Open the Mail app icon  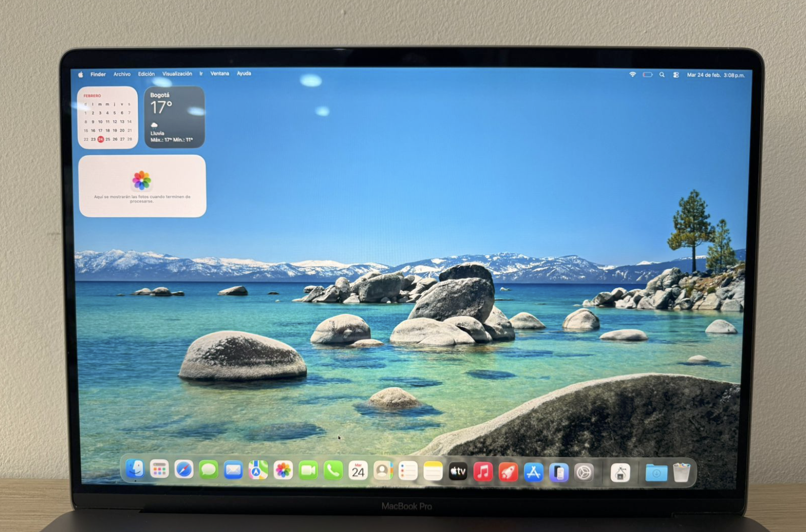point(233,470)
